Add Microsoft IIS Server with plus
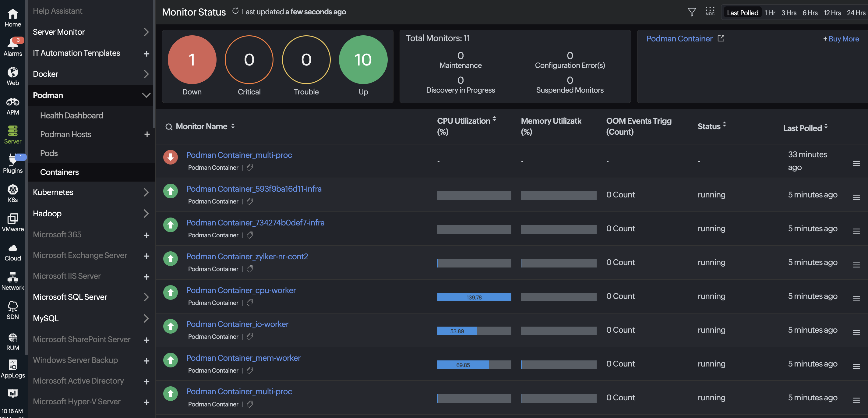The width and height of the screenshot is (868, 418). click(x=146, y=276)
